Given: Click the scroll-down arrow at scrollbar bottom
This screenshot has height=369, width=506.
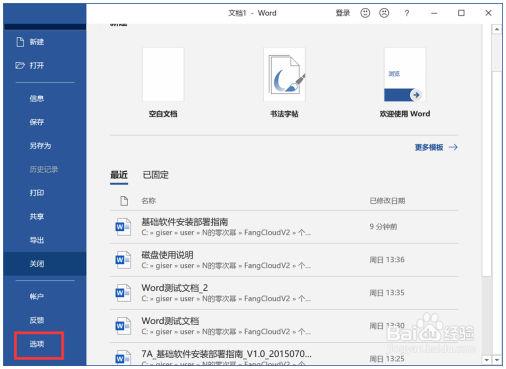Looking at the screenshot, I should (497, 360).
